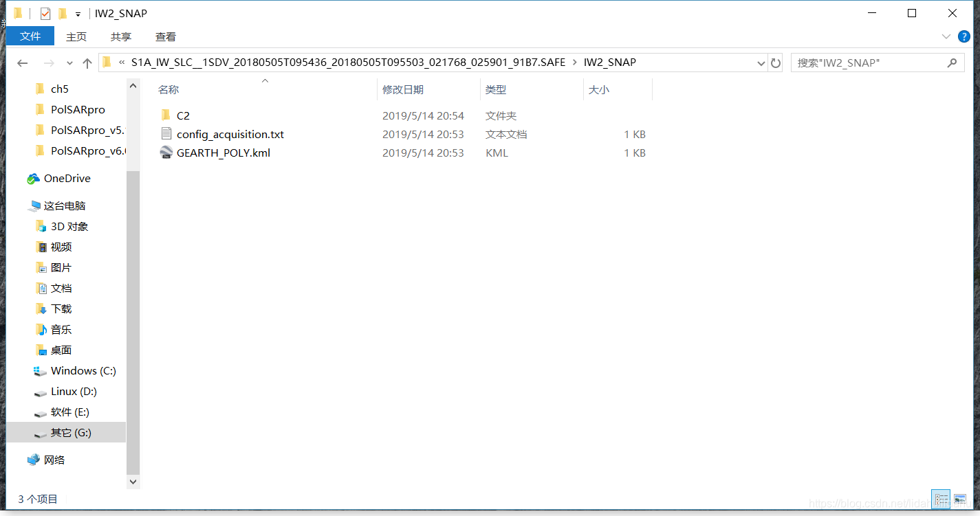Click the properties checkmark quick access icon
This screenshot has height=516, width=980.
pos(45,14)
